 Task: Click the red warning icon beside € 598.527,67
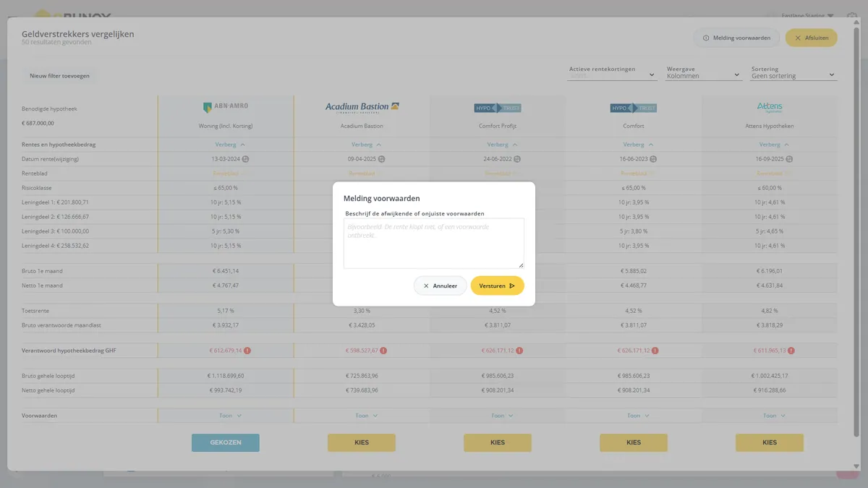tap(383, 351)
